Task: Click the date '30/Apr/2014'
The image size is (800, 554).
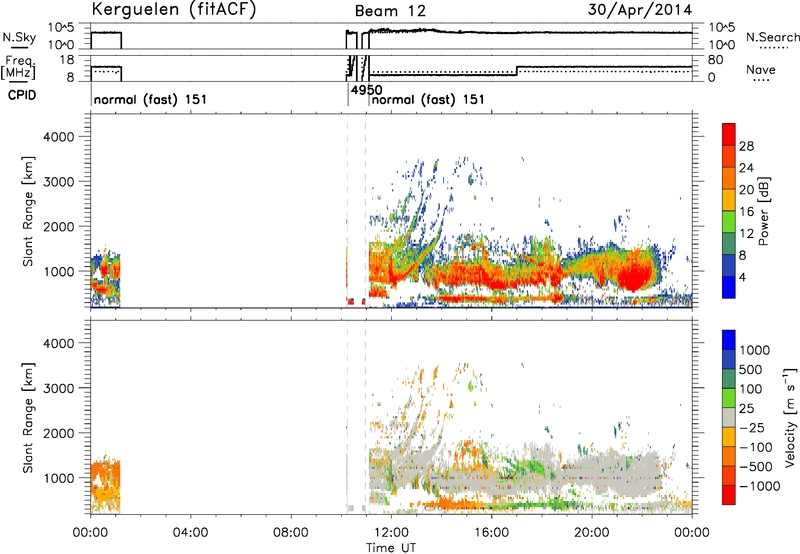Action: [x=640, y=10]
